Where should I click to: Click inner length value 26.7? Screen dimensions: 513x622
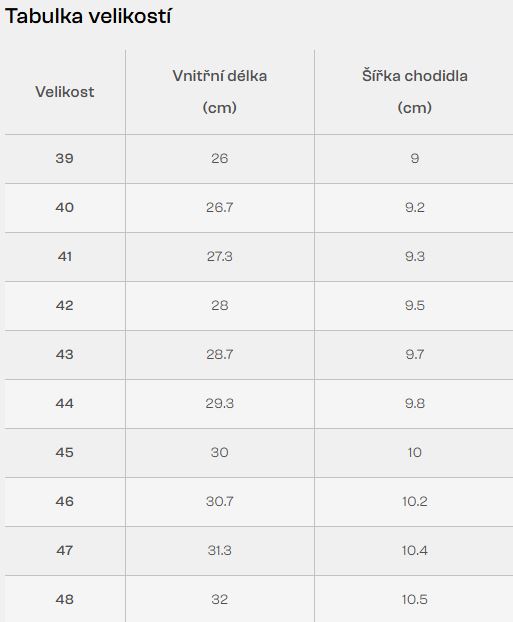pos(219,207)
